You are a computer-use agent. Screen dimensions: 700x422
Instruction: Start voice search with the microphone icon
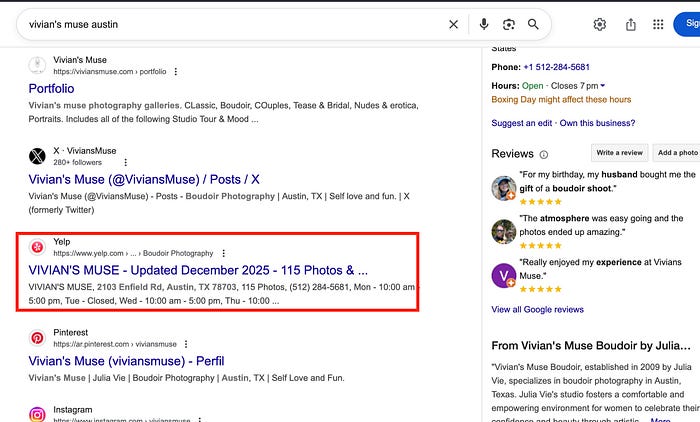pos(483,24)
